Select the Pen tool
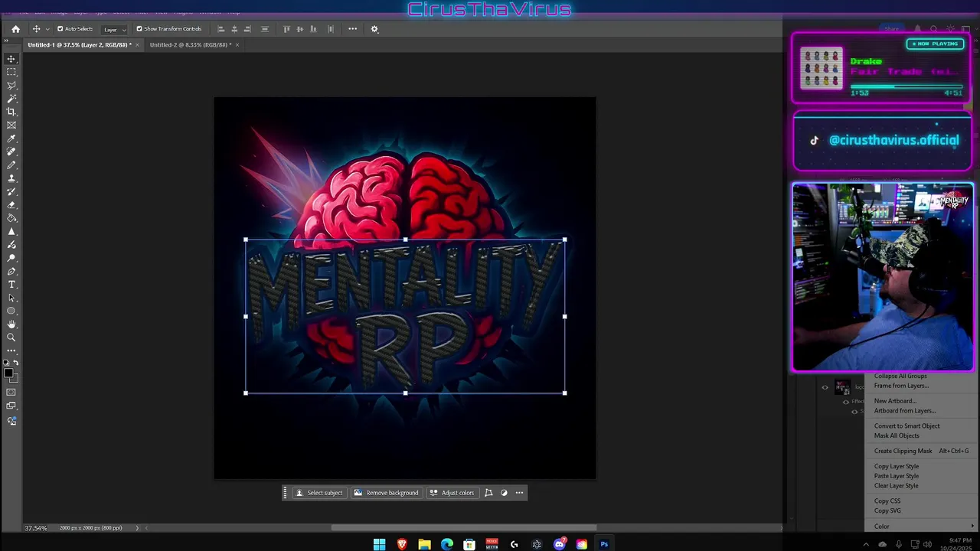980x551 pixels. (x=11, y=271)
